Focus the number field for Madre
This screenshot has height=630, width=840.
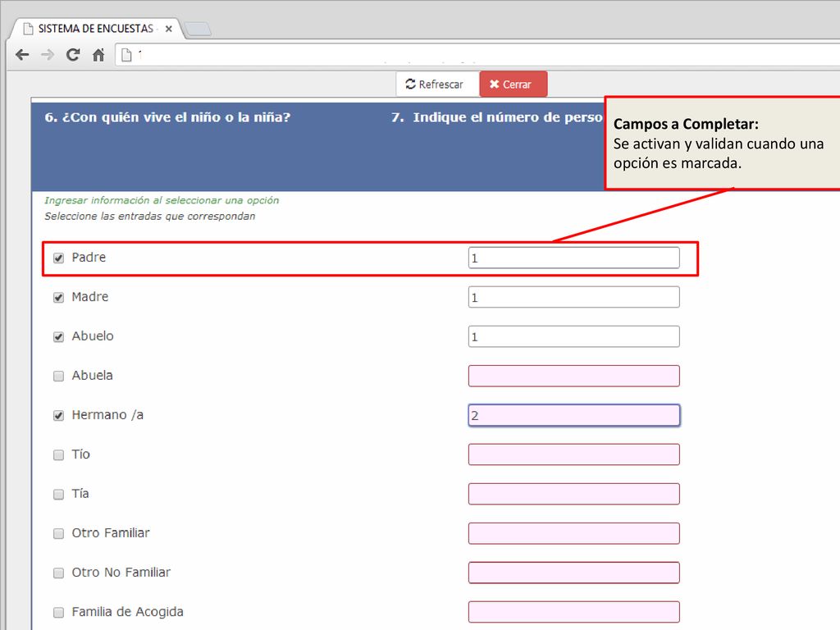tap(573, 297)
